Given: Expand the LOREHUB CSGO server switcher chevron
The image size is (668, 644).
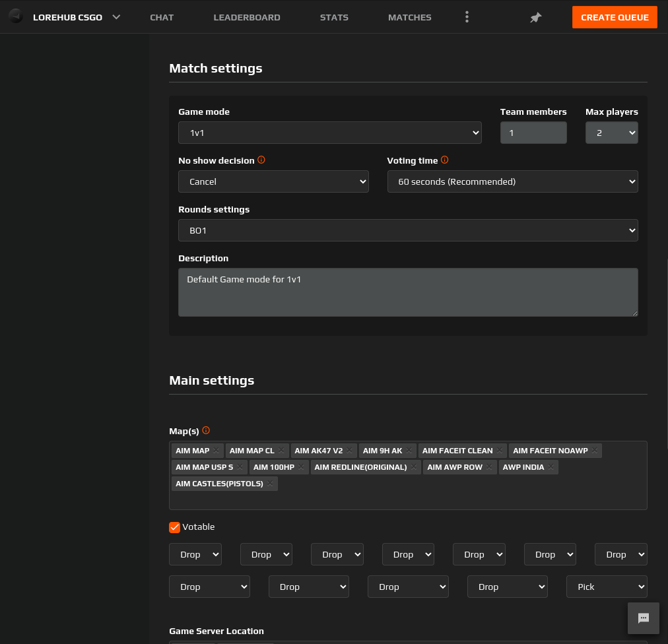Looking at the screenshot, I should [x=116, y=17].
